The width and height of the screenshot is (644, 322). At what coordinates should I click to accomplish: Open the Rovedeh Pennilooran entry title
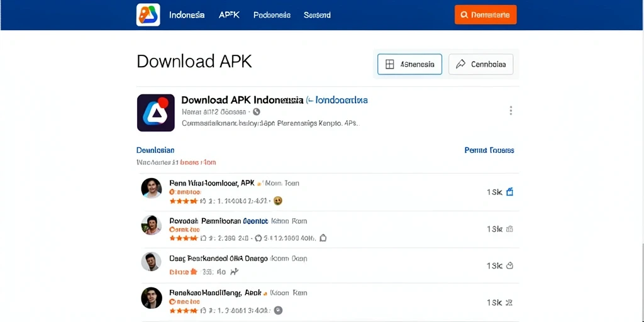tap(204, 221)
